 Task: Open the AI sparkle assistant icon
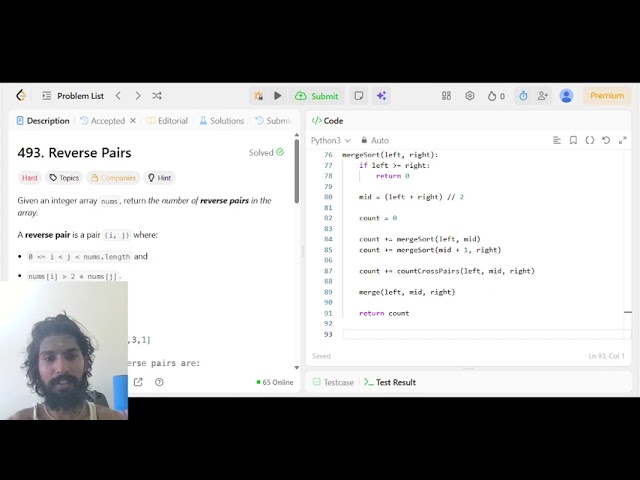pos(382,96)
